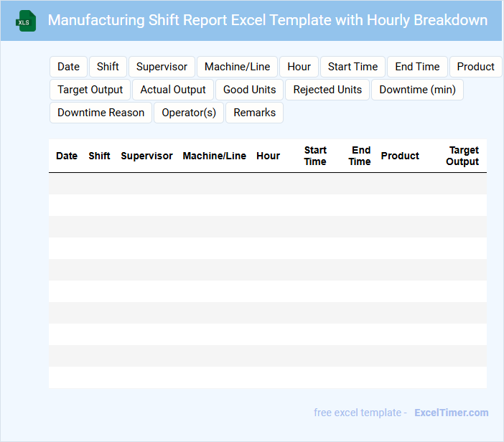
Task: Select the Date tag chip
Action: [x=68, y=67]
